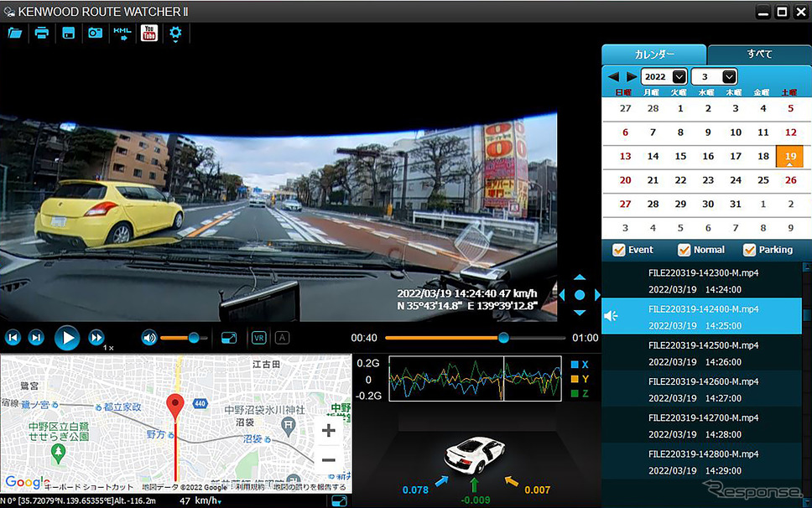Open the year 2022 dropdown
The width and height of the screenshot is (812, 508).
[664, 76]
